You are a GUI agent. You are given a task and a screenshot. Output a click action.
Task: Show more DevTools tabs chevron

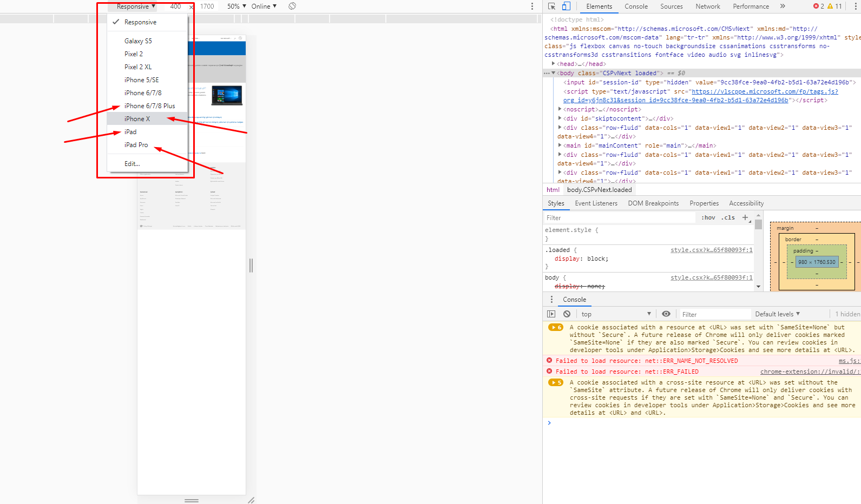pos(783,6)
